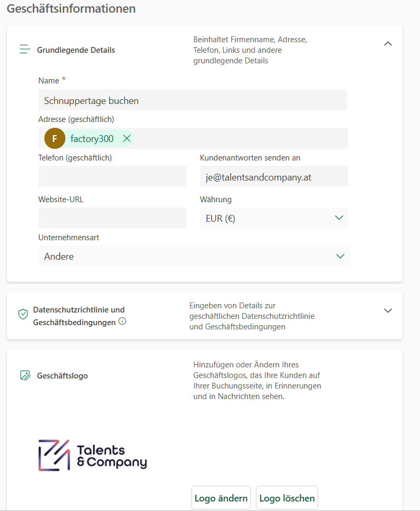420x511 pixels.
Task: Click the Grundlegende Details list icon
Action: click(25, 50)
